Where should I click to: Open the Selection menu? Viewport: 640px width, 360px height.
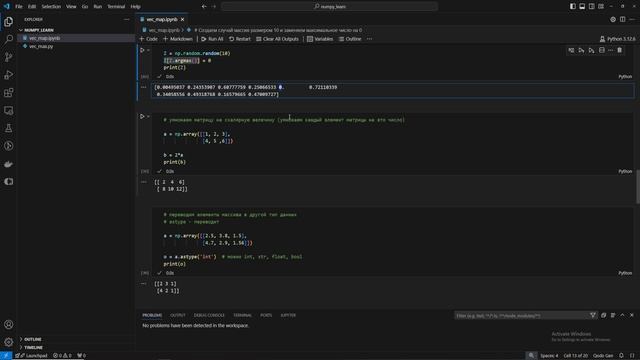(51, 7)
